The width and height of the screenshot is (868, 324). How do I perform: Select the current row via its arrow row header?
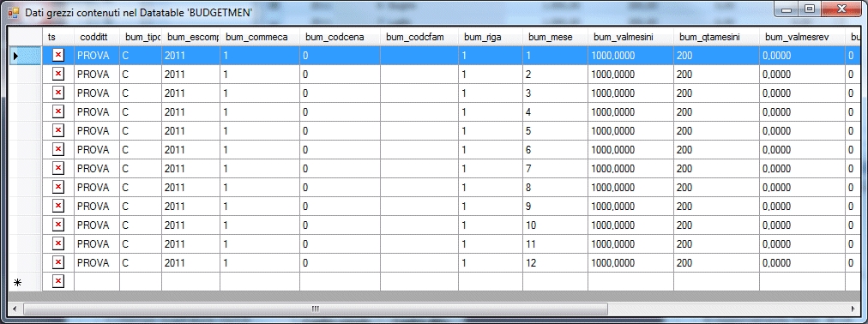pos(26,56)
